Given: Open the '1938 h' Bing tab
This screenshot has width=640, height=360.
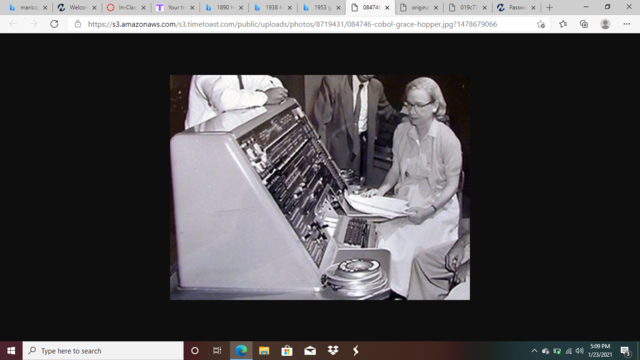Looking at the screenshot, I should [270, 7].
